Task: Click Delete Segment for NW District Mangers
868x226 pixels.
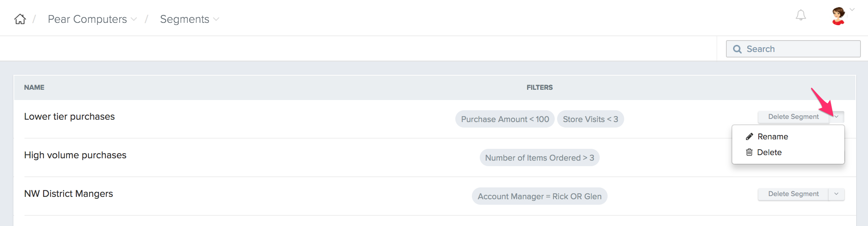Action: [x=793, y=194]
